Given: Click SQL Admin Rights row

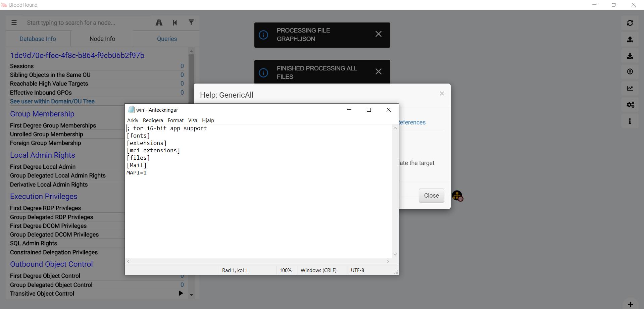Looking at the screenshot, I should pos(67,243).
